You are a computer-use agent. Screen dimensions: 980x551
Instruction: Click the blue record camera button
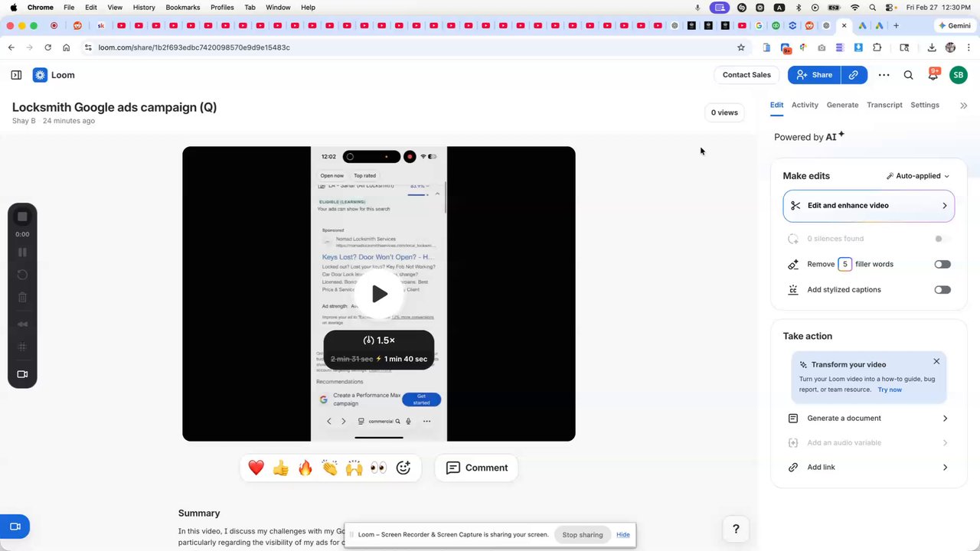pos(15,527)
